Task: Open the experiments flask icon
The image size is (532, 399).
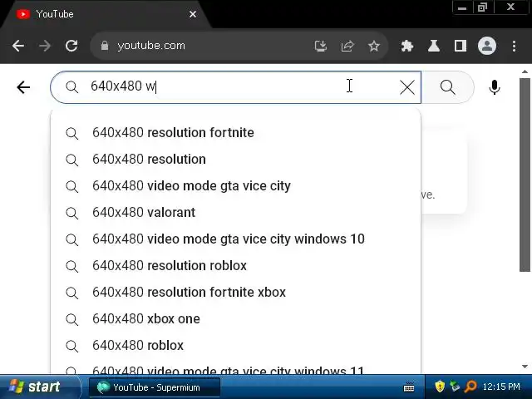Action: tap(434, 46)
